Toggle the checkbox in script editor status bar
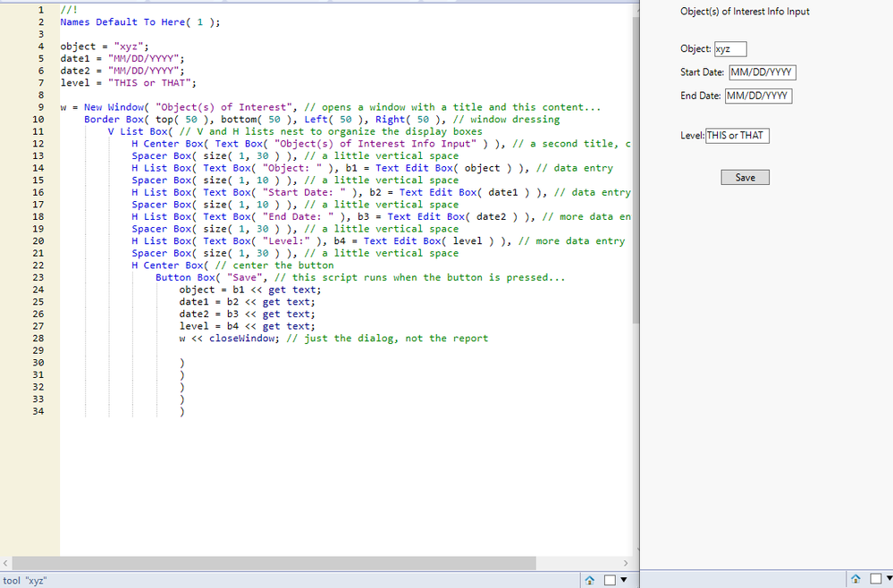This screenshot has height=588, width=893. (610, 580)
